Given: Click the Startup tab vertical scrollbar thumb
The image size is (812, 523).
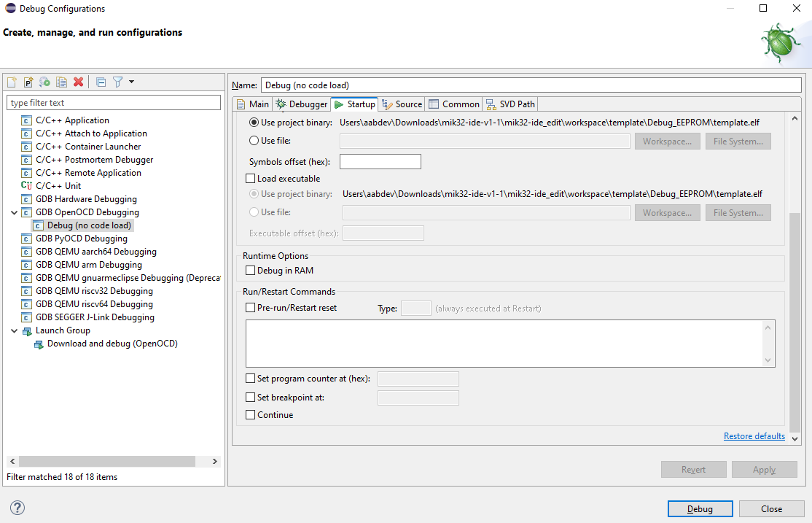Looking at the screenshot, I should (x=795, y=322).
